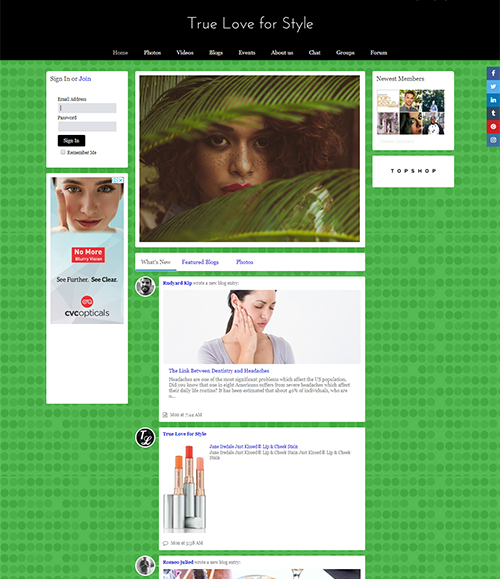The height and width of the screenshot is (579, 500).
Task: Click the Mon at 7:44 AM timestamp
Action: (186, 415)
